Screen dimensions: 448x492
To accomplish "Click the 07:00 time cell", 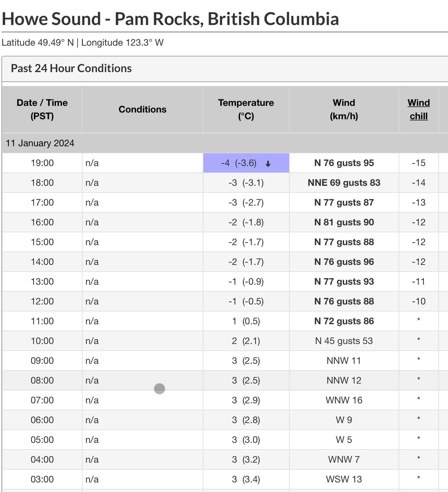I will (x=42, y=400).
